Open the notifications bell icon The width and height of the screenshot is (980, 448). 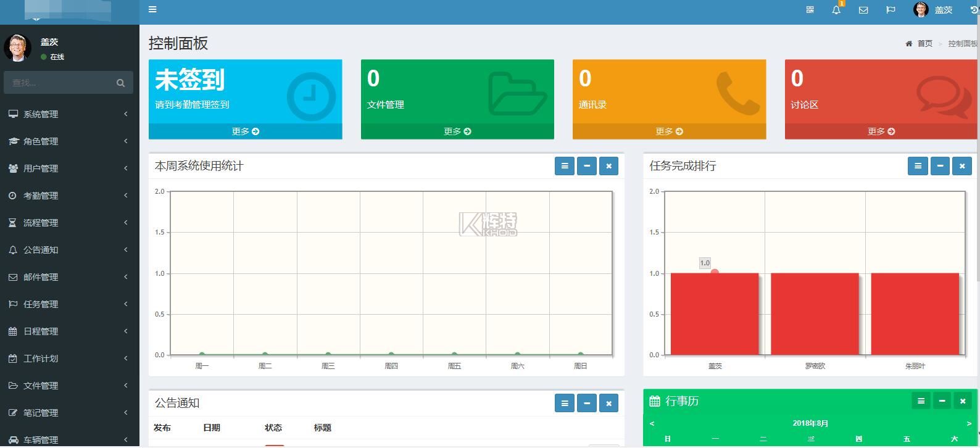(836, 10)
